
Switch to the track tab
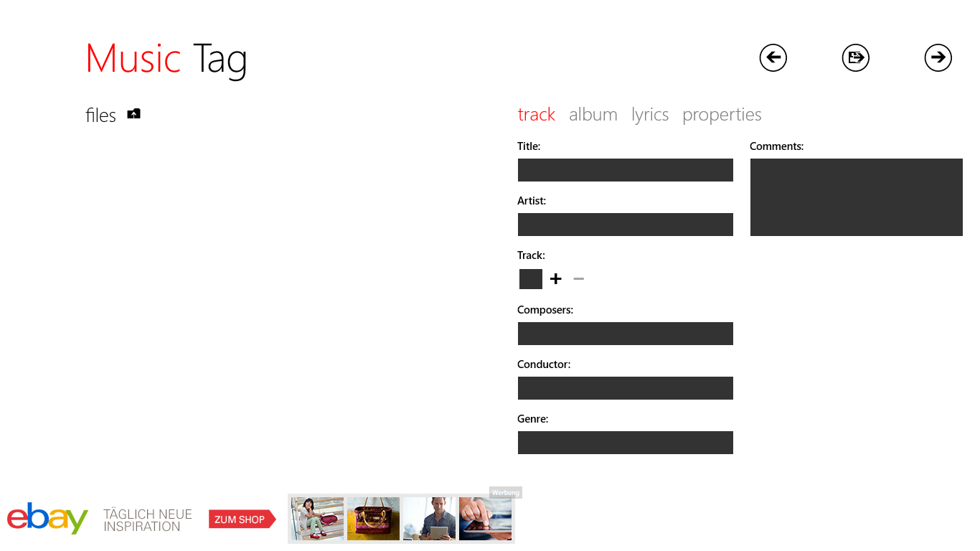point(536,115)
